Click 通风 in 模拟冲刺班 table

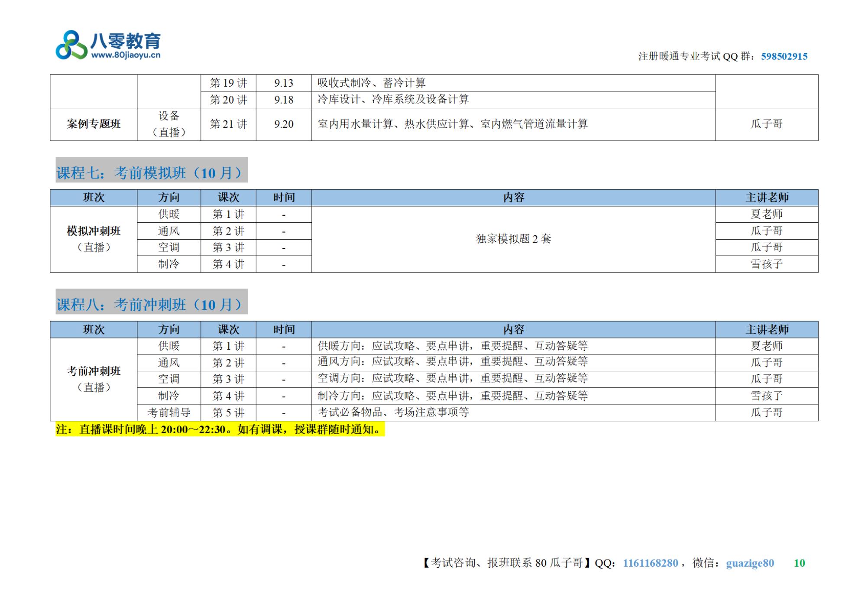tap(169, 231)
